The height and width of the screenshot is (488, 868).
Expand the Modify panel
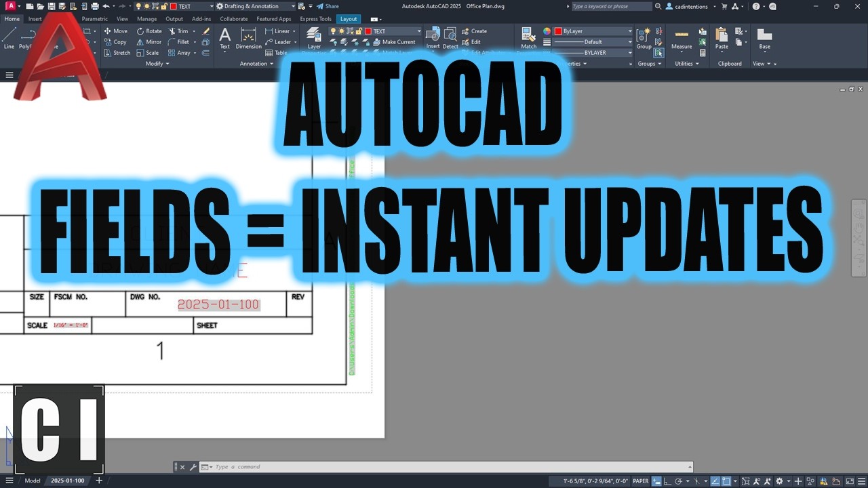(x=157, y=64)
